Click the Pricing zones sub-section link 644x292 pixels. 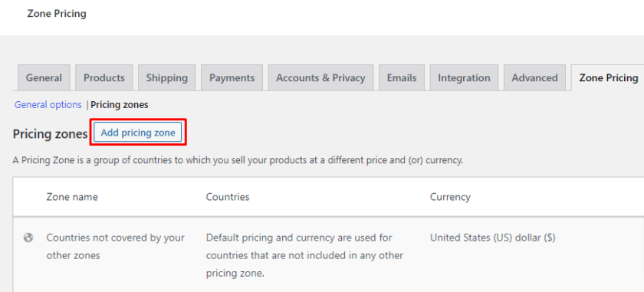pyautogui.click(x=120, y=105)
